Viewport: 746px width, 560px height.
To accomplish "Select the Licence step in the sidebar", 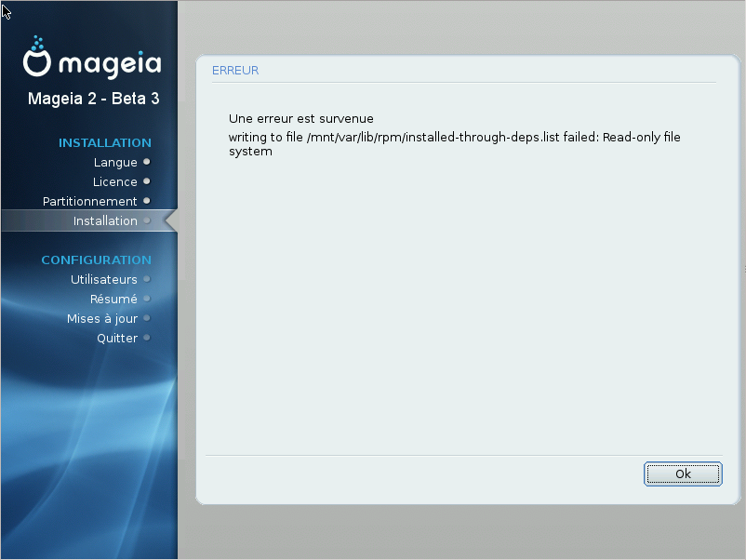I will [114, 181].
